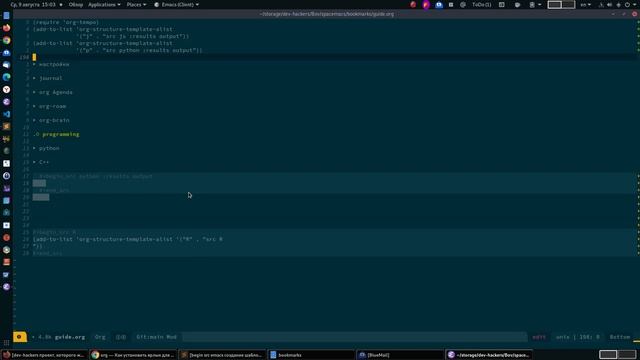640x360 pixels.
Task: Click the blue mail tray icon in top bar
Action: tap(439, 4)
